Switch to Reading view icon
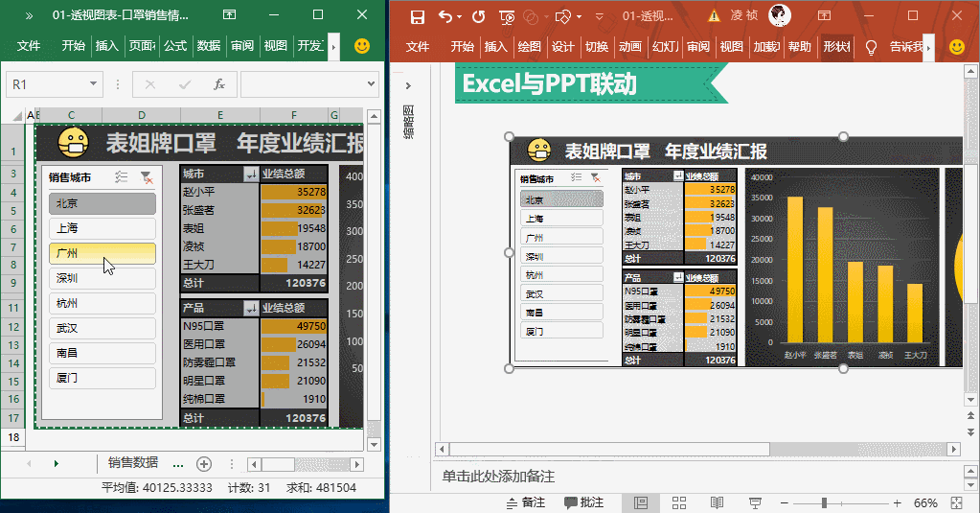 pyautogui.click(x=717, y=502)
